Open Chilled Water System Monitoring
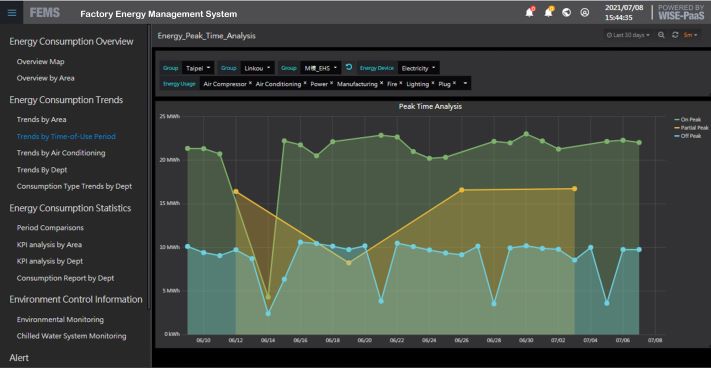Image resolution: width=711 pixels, height=368 pixels. point(72,336)
